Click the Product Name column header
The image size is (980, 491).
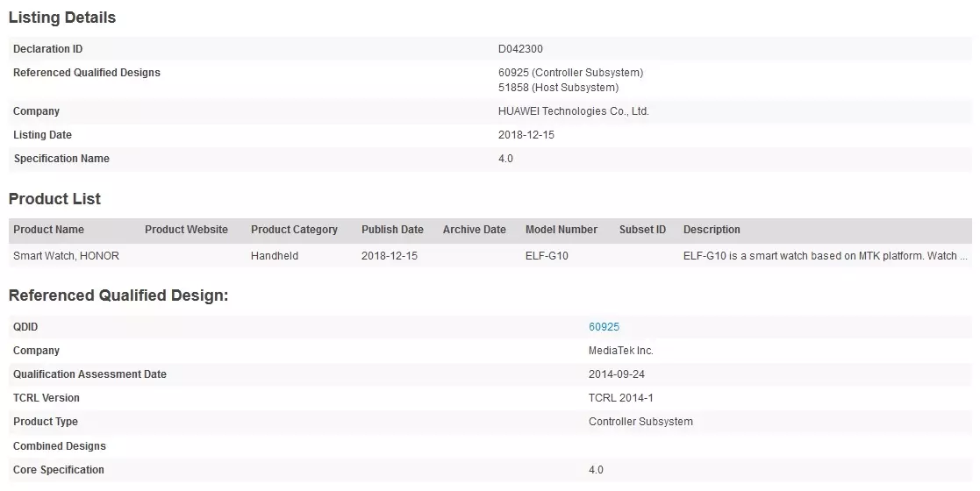coord(48,229)
